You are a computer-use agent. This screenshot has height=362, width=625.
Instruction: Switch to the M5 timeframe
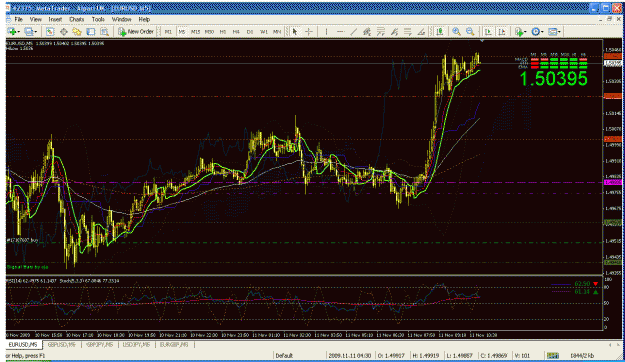[182, 31]
